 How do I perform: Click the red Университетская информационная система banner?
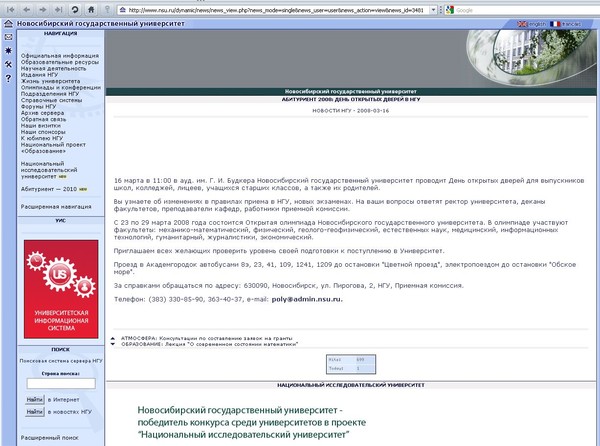click(x=61, y=289)
